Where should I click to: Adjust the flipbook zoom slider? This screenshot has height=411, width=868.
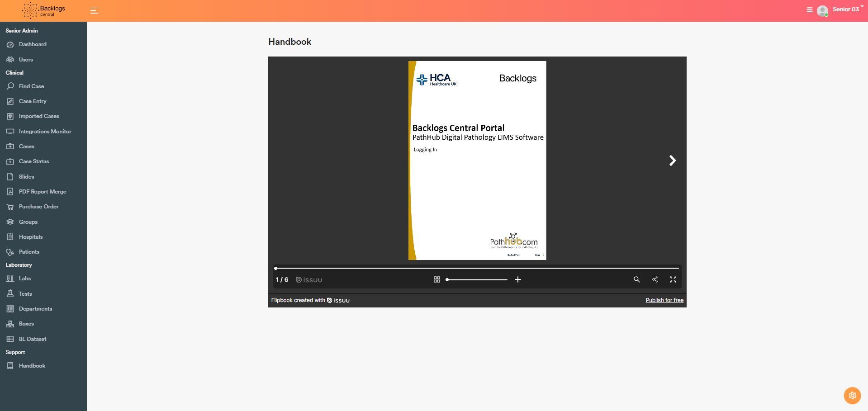pyautogui.click(x=477, y=279)
